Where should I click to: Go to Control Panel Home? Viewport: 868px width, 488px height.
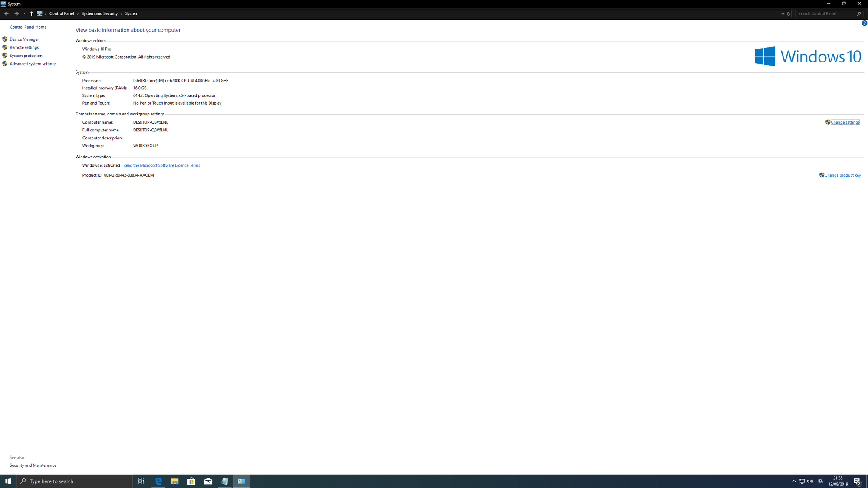[28, 27]
